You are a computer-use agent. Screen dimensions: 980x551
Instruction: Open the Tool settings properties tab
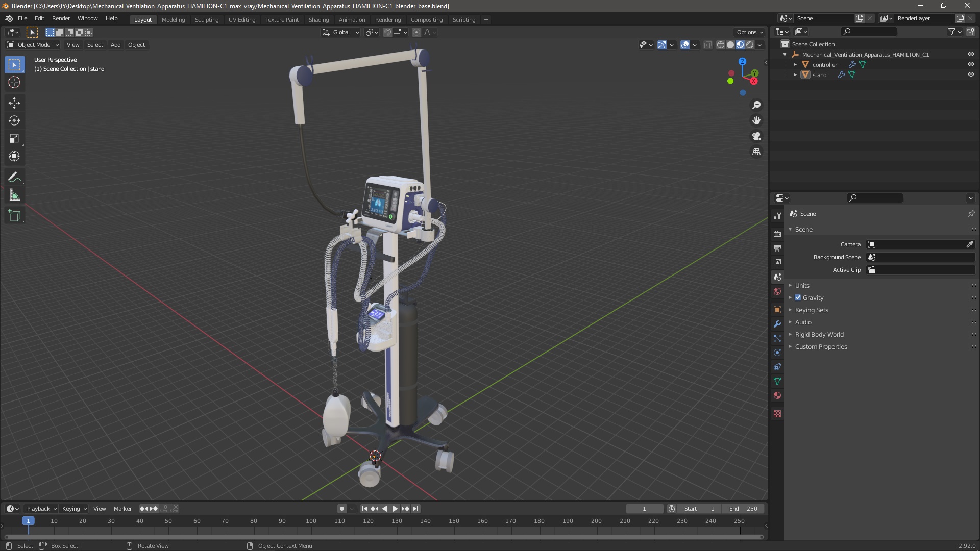(777, 216)
